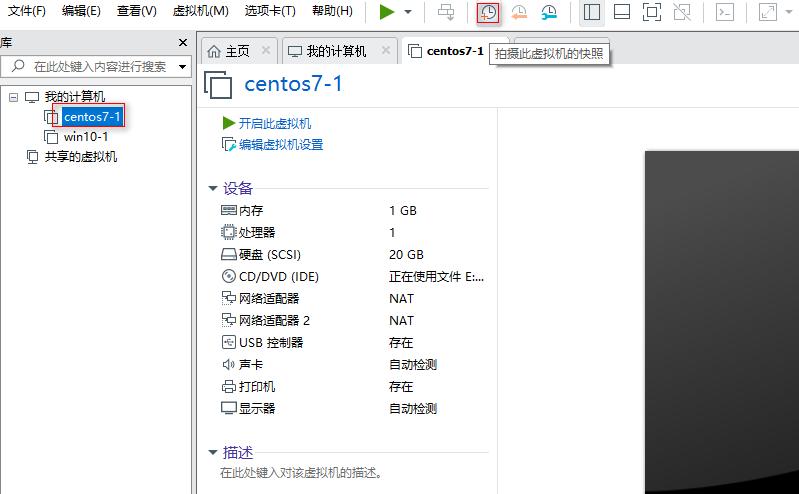Image resolution: width=799 pixels, height=494 pixels.
Task: Toggle the library sidebar view icon
Action: click(x=592, y=12)
